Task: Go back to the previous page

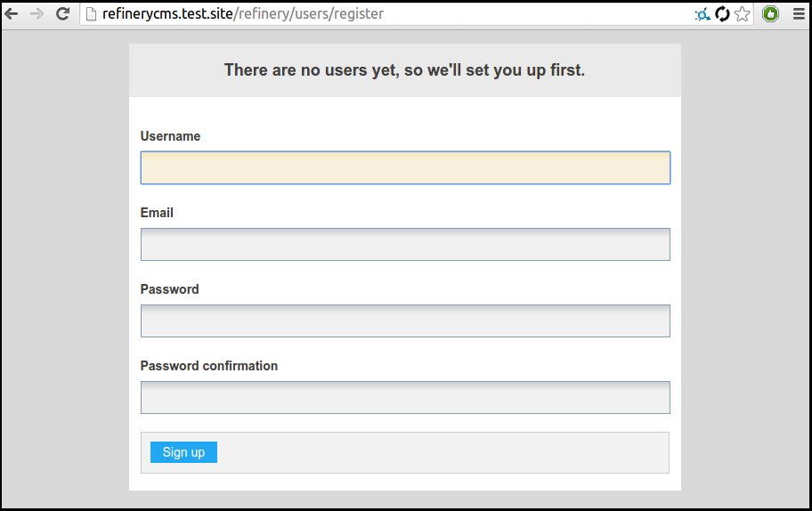Action: (x=12, y=14)
